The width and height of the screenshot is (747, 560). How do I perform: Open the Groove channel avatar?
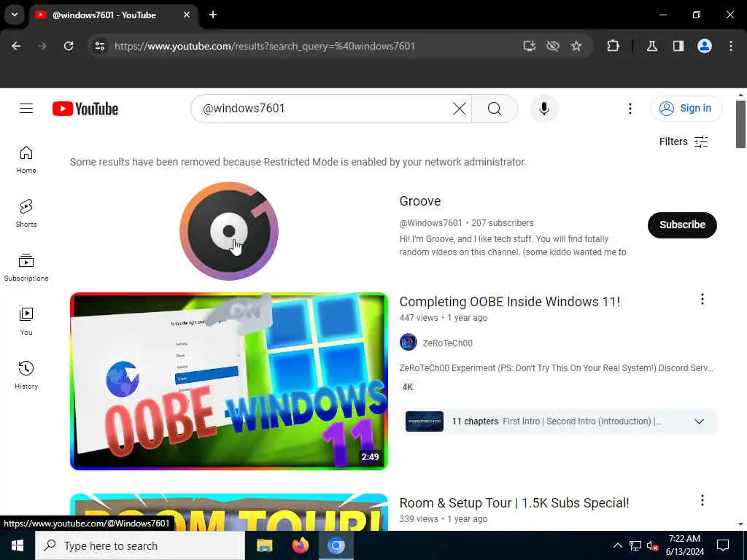click(228, 231)
